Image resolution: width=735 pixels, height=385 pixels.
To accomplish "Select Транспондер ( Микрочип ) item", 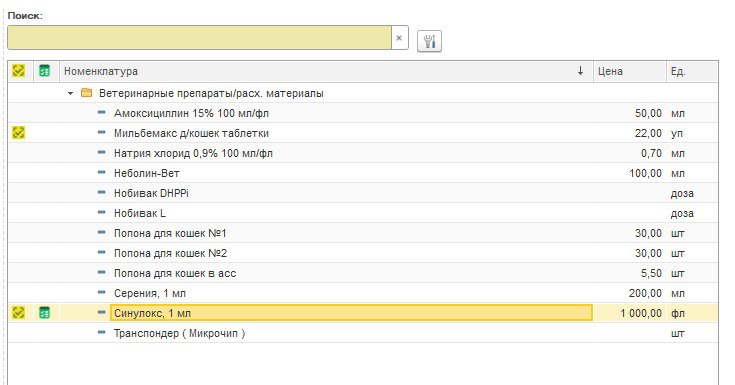I will tap(180, 333).
